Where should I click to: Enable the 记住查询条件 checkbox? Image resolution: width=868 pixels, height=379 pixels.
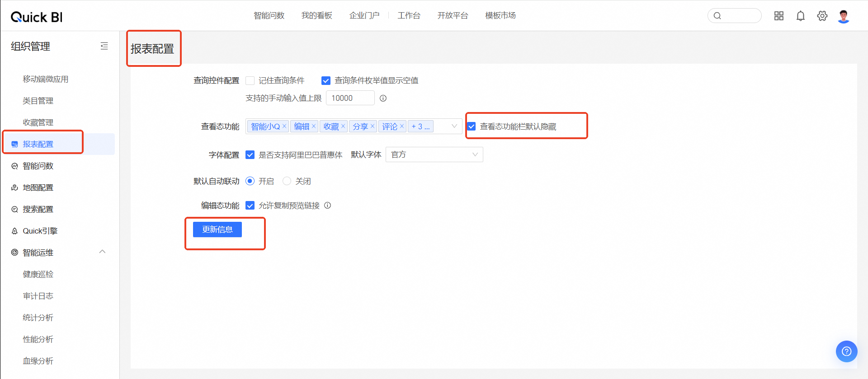pyautogui.click(x=250, y=80)
